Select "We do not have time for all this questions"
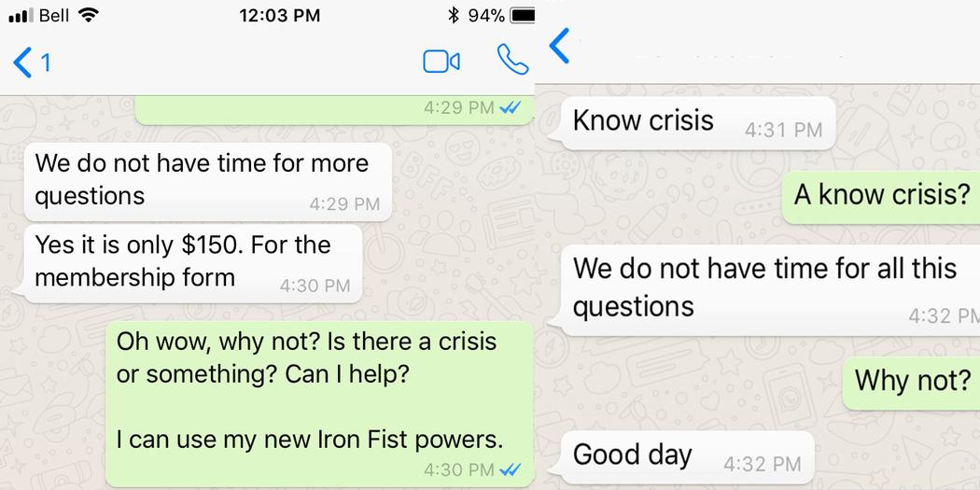 tap(770, 289)
